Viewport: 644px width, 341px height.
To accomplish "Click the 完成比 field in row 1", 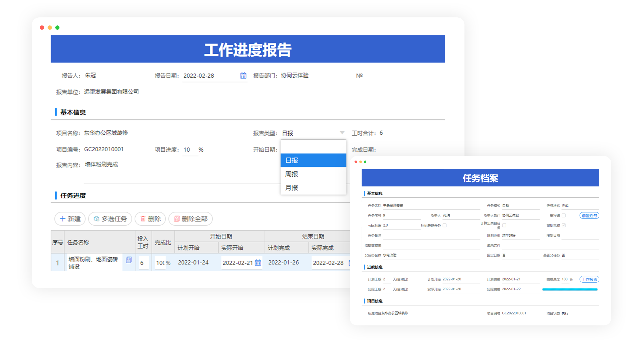I will 160,263.
